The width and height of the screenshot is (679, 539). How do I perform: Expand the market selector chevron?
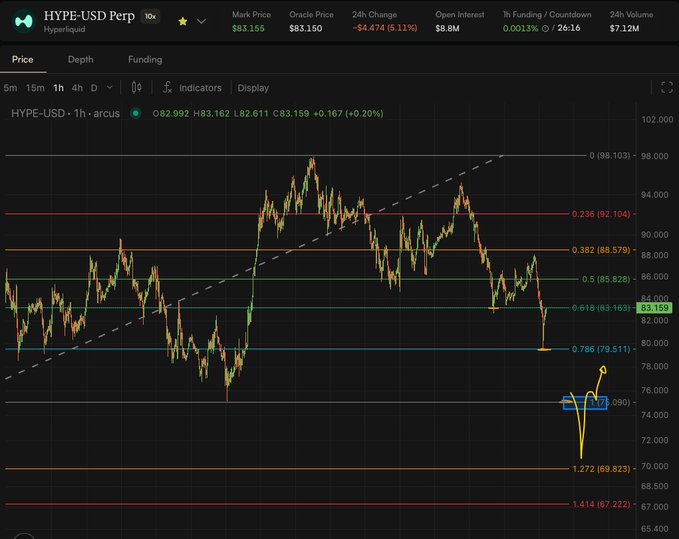click(x=201, y=21)
